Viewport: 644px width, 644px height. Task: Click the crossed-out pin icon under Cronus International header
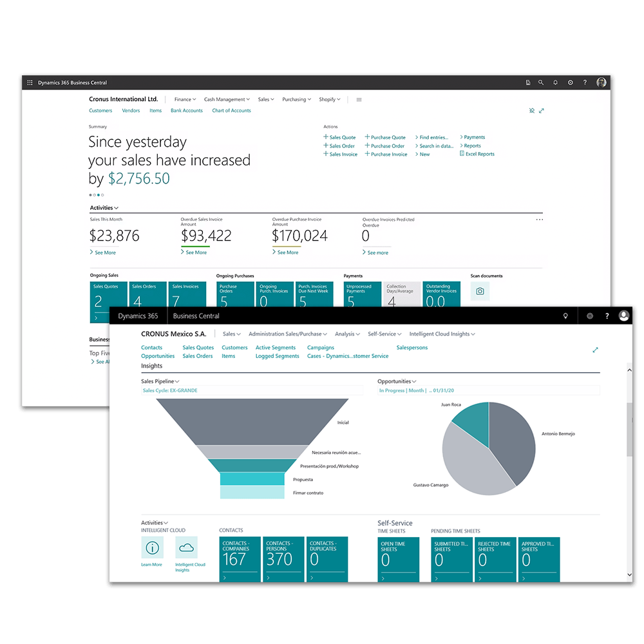coord(532,111)
